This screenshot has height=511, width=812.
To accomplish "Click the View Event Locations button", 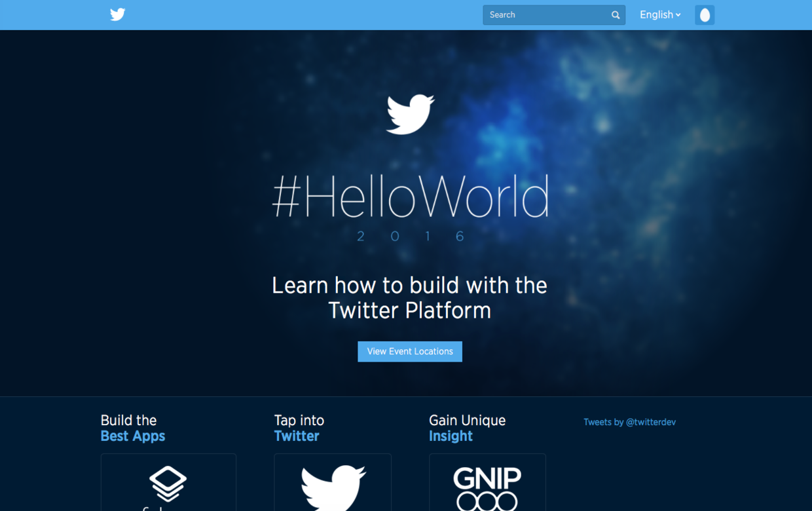I will [410, 352].
